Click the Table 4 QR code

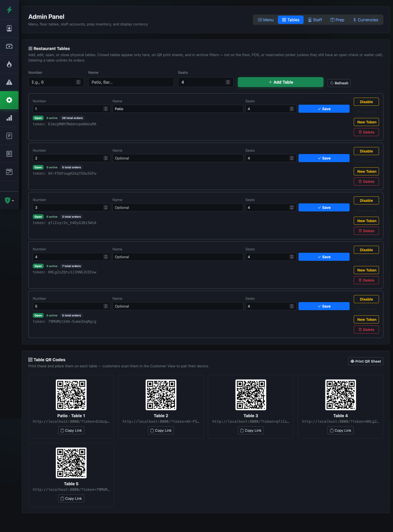341,395
